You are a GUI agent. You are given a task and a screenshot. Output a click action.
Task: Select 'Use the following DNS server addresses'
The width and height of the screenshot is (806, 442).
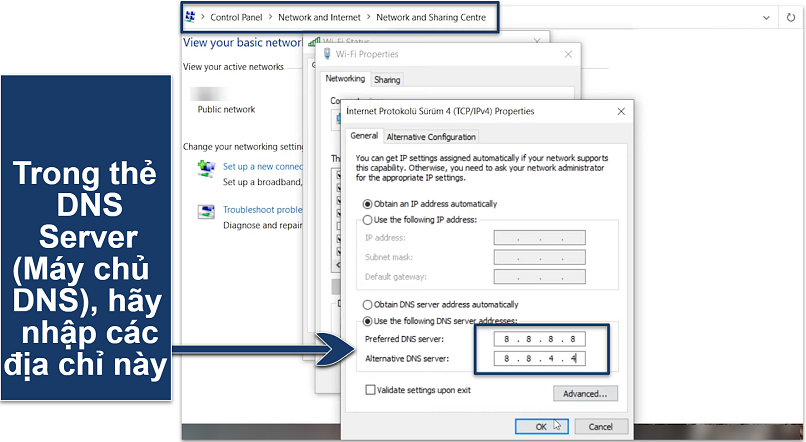tap(366, 320)
